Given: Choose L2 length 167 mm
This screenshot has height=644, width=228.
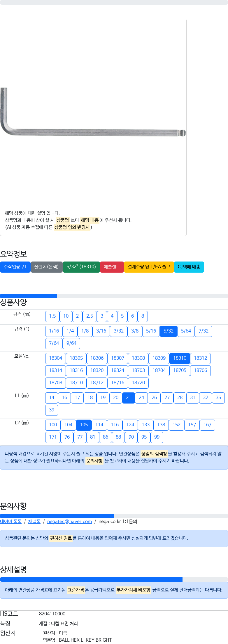Looking at the screenshot, I should pos(208,425).
